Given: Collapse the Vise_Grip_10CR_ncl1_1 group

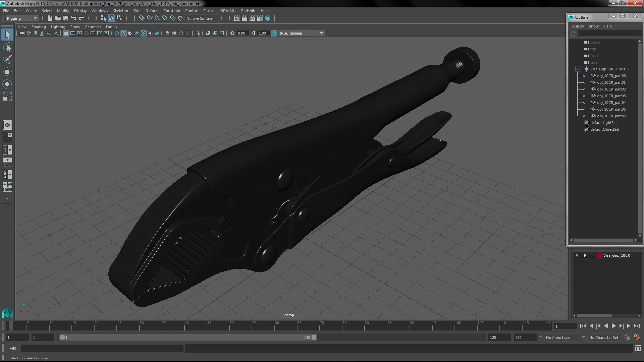Looking at the screenshot, I should pyautogui.click(x=578, y=69).
